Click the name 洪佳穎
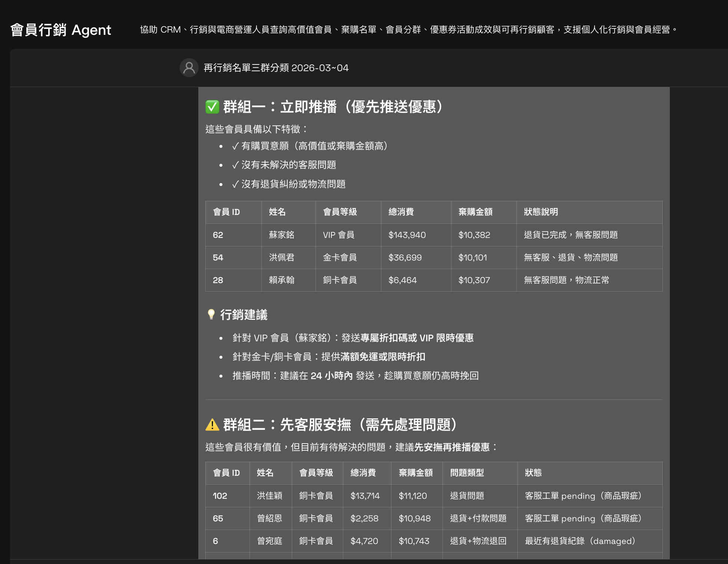 click(x=269, y=496)
